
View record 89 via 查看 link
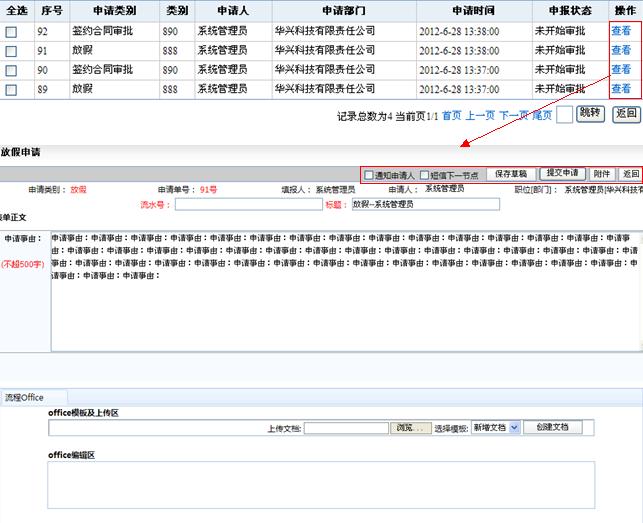tap(621, 89)
